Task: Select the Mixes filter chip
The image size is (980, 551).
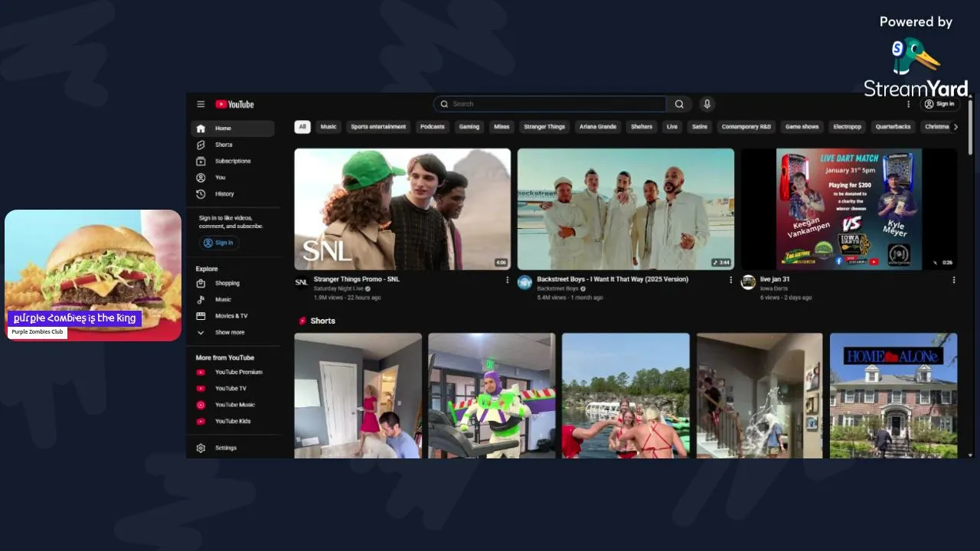Action: [x=501, y=127]
